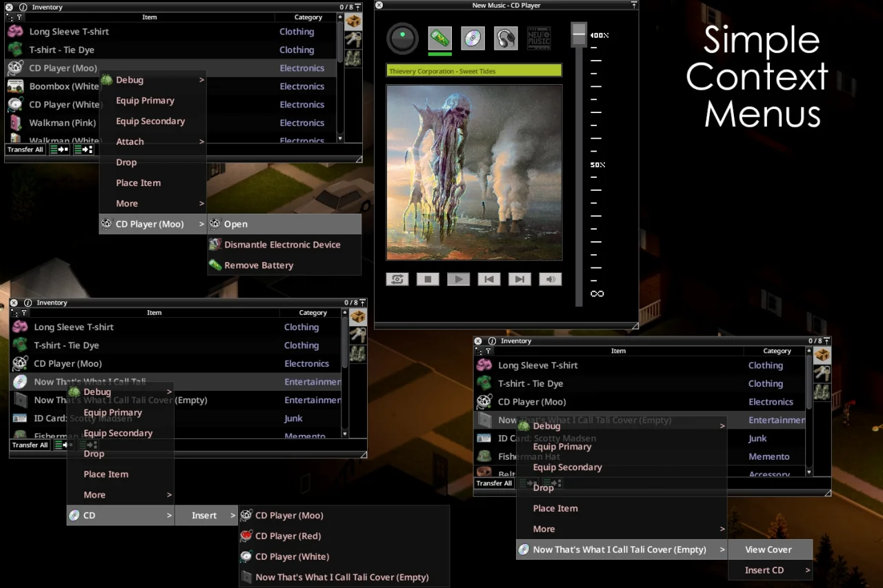Click the filter funnel icon in upper-left Inventory
This screenshot has width=883, height=588.
coord(19,17)
